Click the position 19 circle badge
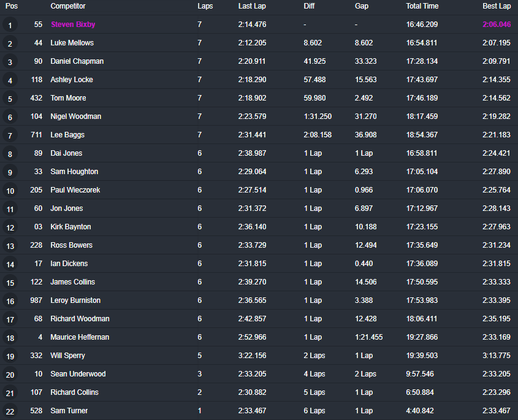The width and height of the screenshot is (518, 420). coord(10,356)
